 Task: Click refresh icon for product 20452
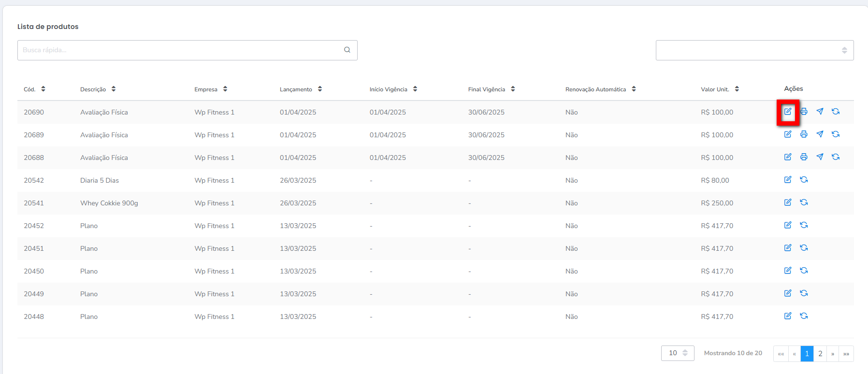(x=804, y=225)
